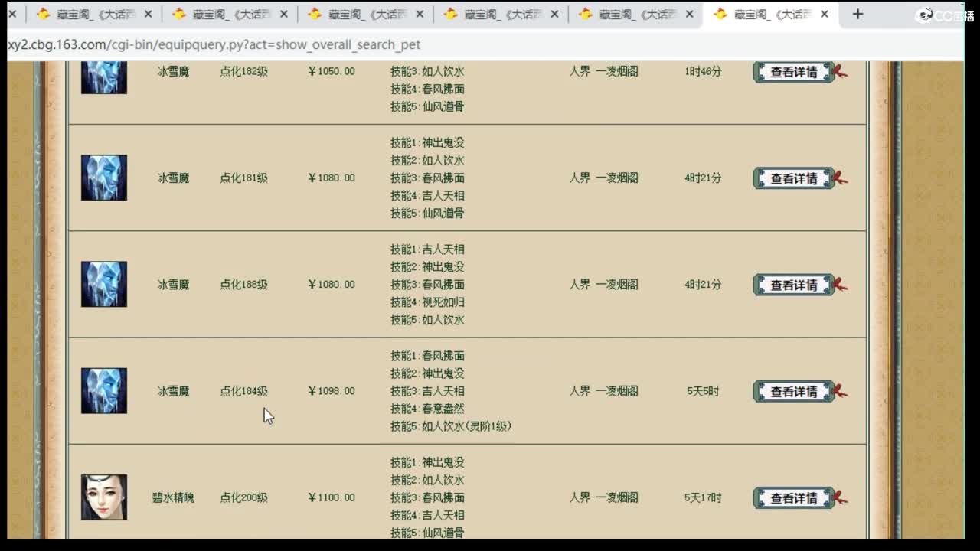Click the 点化188级 冰雪魔 portrait icon
The width and height of the screenshot is (980, 551).
coord(104,284)
